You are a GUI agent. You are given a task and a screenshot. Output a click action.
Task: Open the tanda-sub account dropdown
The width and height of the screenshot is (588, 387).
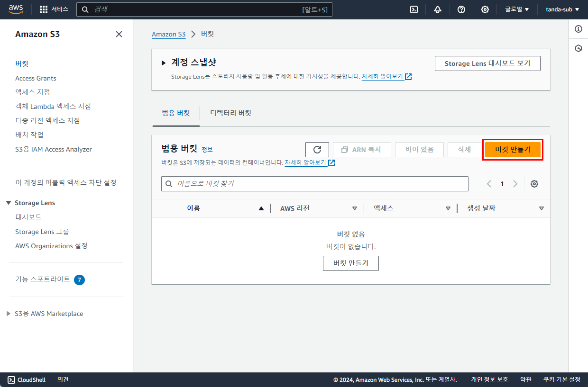(562, 9)
